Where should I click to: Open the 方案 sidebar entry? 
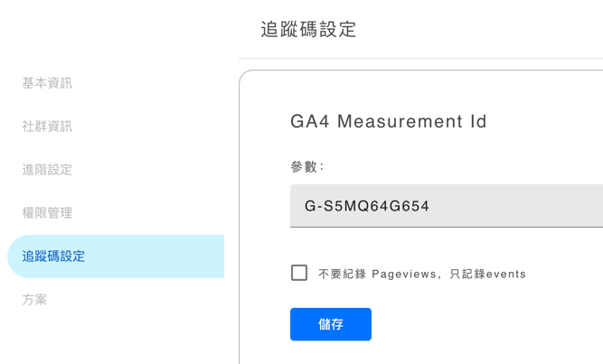[34, 300]
